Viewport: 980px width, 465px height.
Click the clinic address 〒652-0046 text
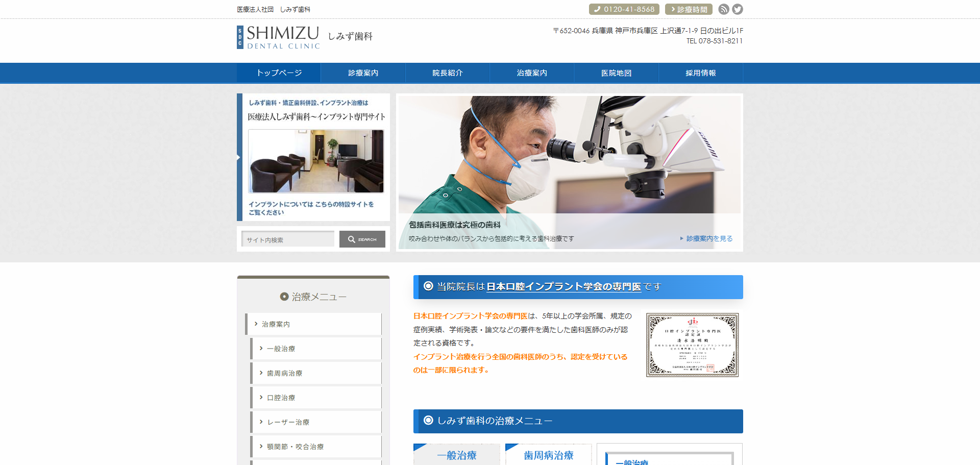[x=648, y=31]
